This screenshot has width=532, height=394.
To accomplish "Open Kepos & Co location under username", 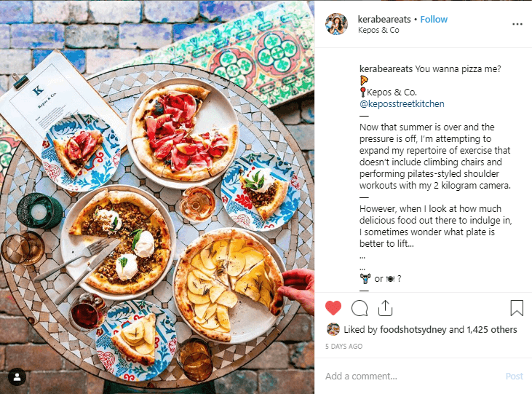I will 378,30.
